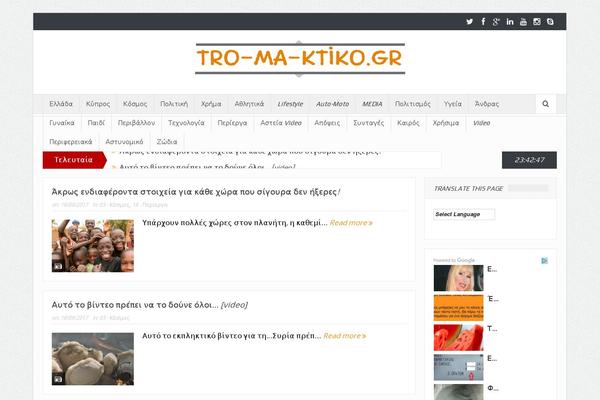Open the Περιφερειακά menu item
The height and width of the screenshot is (400, 600).
click(71, 142)
